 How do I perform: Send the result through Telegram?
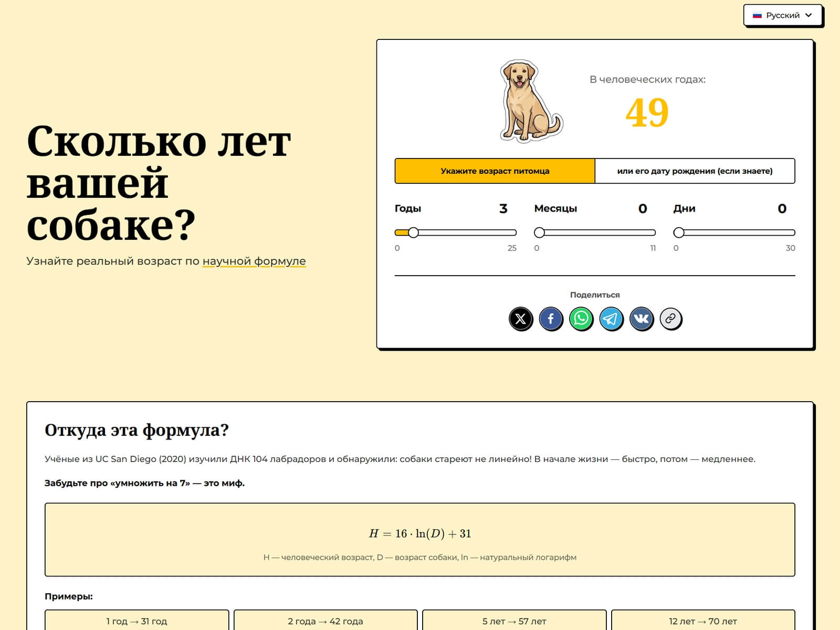(x=611, y=319)
